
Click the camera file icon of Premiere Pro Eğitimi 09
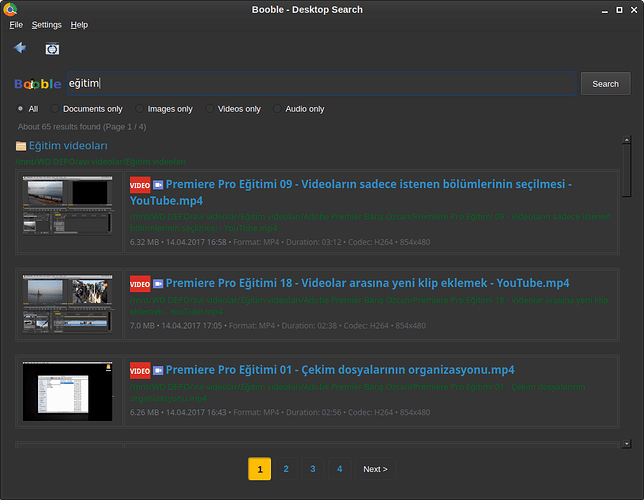pyautogui.click(x=158, y=185)
